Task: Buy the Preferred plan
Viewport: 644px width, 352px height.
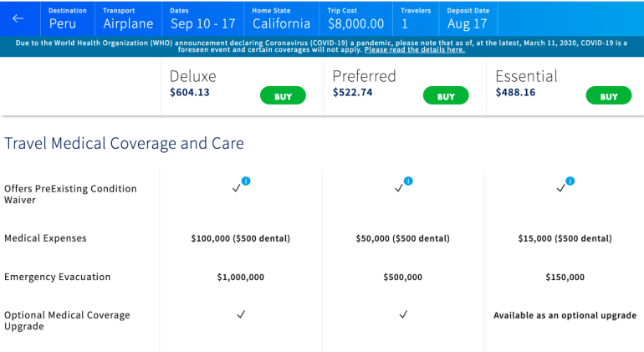Action: (x=446, y=96)
